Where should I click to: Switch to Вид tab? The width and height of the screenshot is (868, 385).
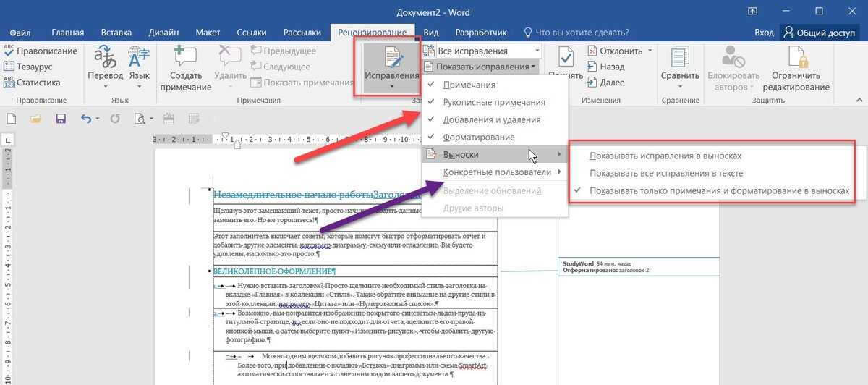pos(431,33)
